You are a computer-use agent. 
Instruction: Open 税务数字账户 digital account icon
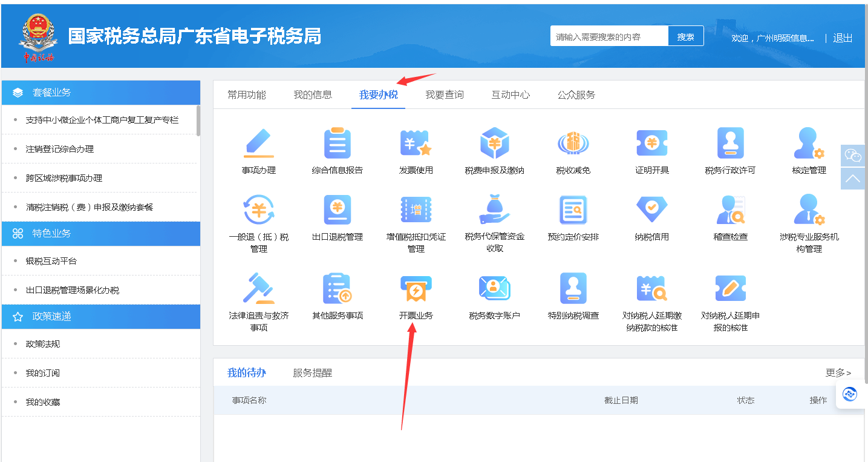pos(494,289)
